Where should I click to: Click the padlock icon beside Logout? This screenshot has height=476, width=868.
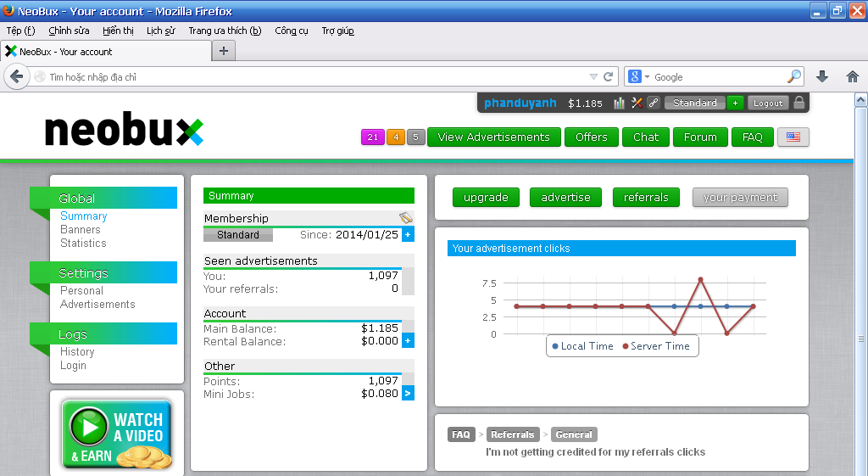(798, 103)
